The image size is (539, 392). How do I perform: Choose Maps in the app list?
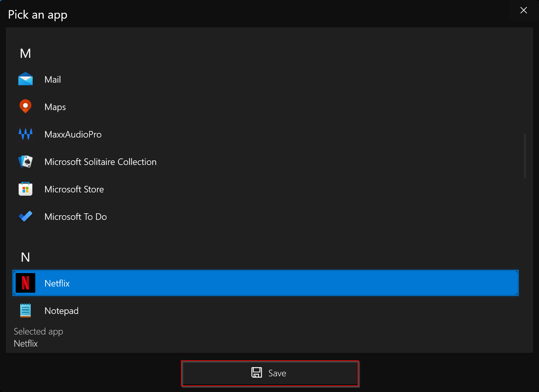[265, 107]
